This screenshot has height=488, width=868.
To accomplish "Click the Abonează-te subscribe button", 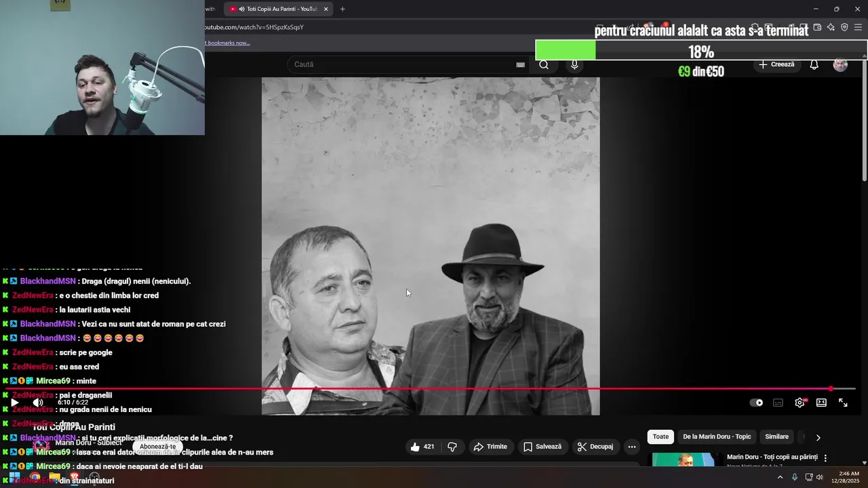I will [158, 447].
